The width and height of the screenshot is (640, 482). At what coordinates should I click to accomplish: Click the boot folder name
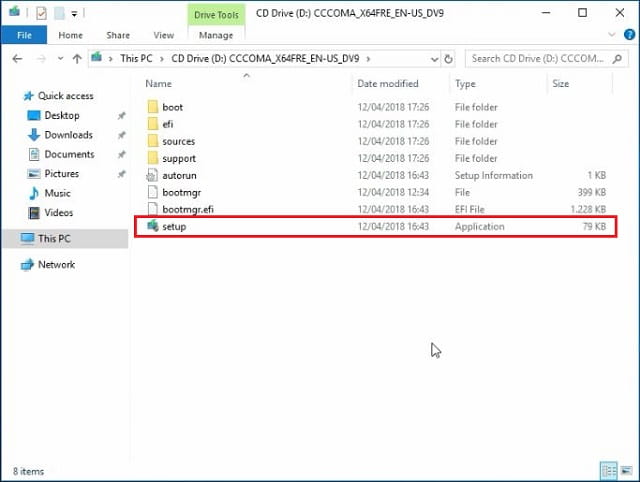pos(172,107)
